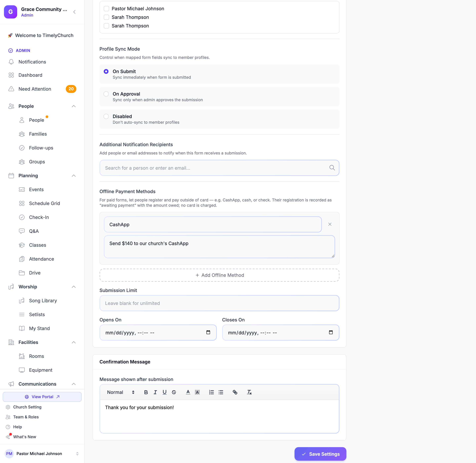Viewport: 476px width, 463px height.
Task: Check the first Sarah Thompson checkbox
Action: (x=106, y=17)
